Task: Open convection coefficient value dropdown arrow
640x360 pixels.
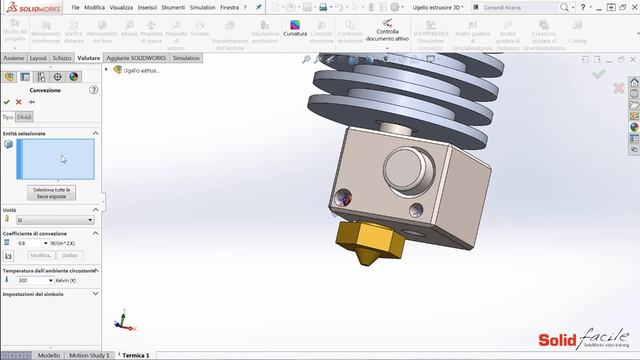Action: tap(45, 243)
